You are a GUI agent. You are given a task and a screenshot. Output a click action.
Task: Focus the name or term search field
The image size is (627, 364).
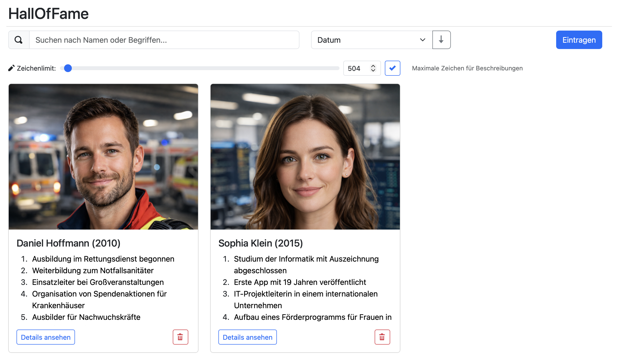(164, 40)
